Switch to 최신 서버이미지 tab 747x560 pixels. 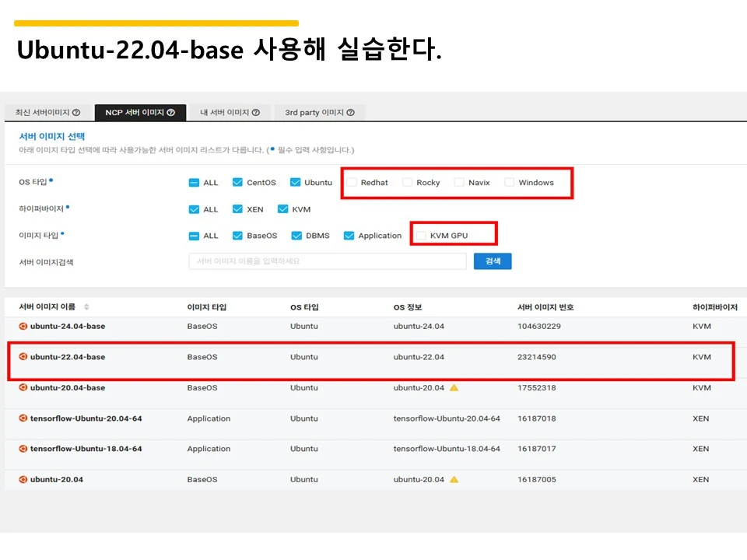pos(47,112)
